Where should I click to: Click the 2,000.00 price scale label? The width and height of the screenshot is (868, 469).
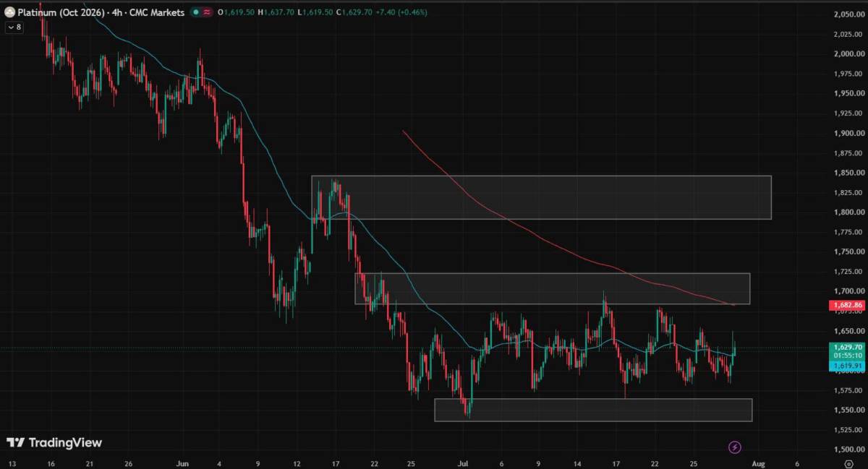[x=848, y=53]
